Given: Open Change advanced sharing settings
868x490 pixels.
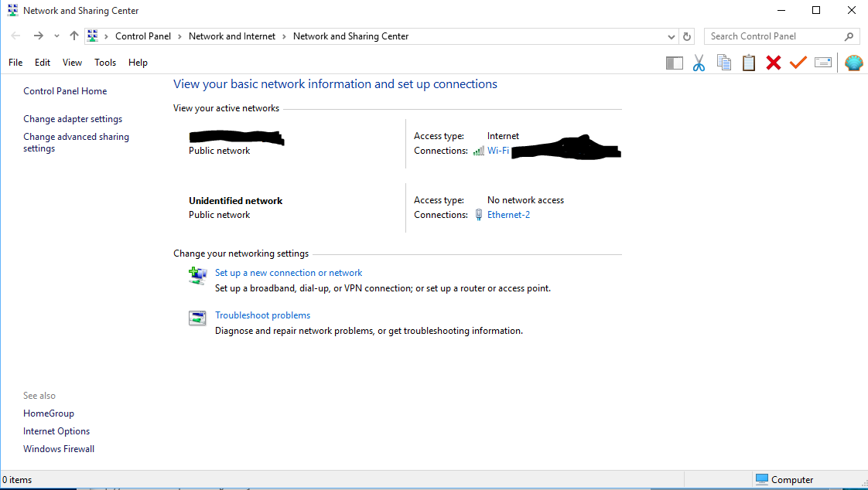Looking at the screenshot, I should [76, 143].
